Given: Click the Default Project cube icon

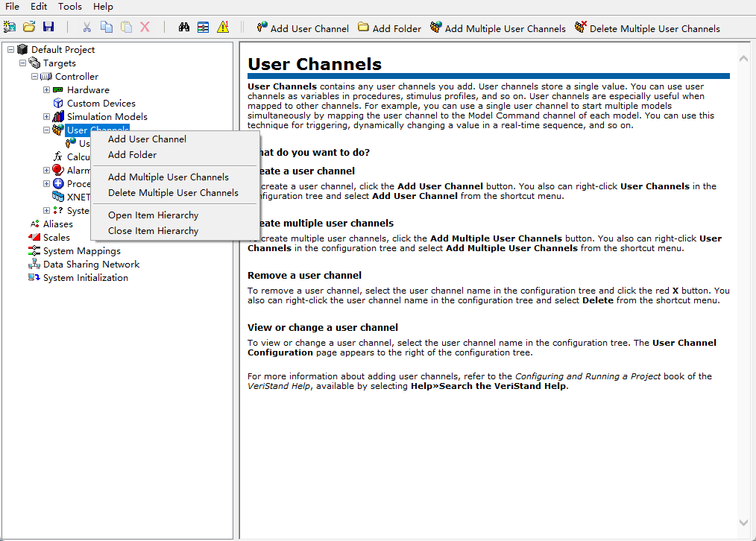Looking at the screenshot, I should point(22,49).
